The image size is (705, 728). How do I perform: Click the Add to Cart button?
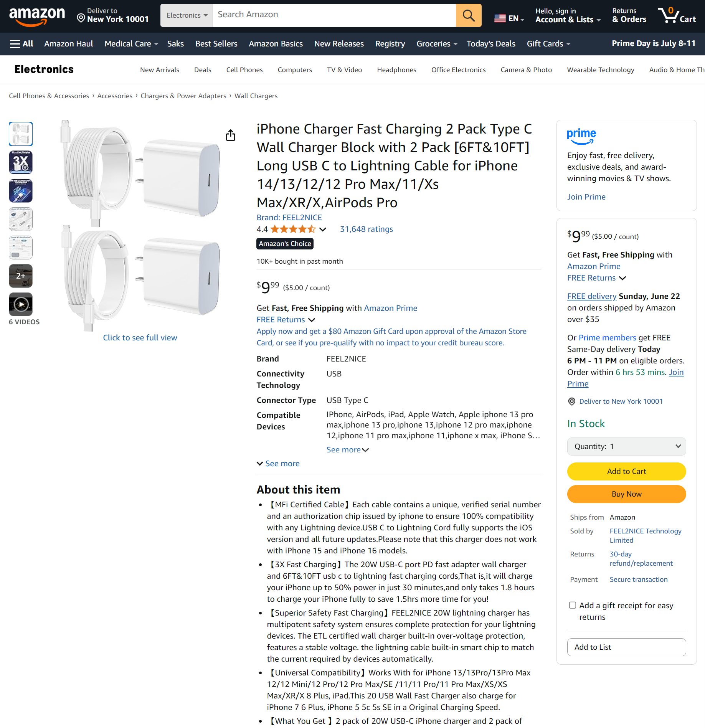coord(626,471)
